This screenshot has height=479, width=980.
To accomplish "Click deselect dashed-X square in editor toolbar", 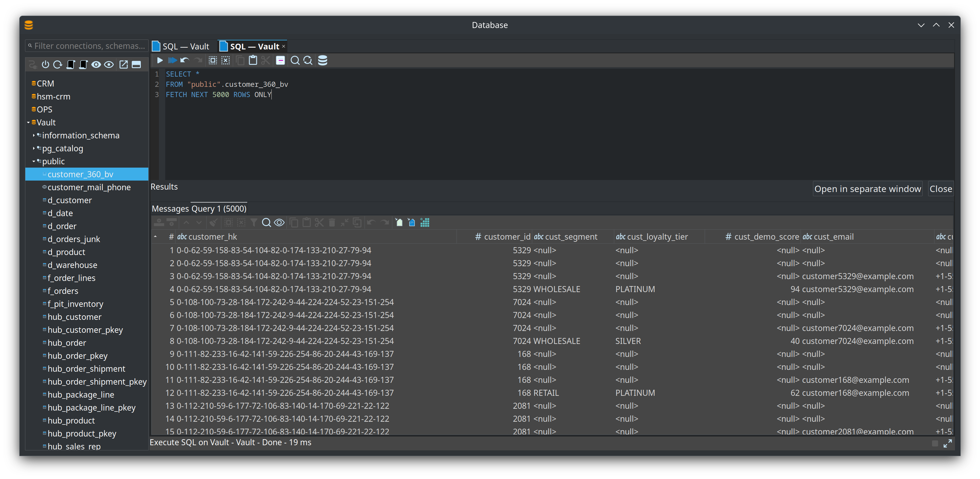I will (x=226, y=60).
